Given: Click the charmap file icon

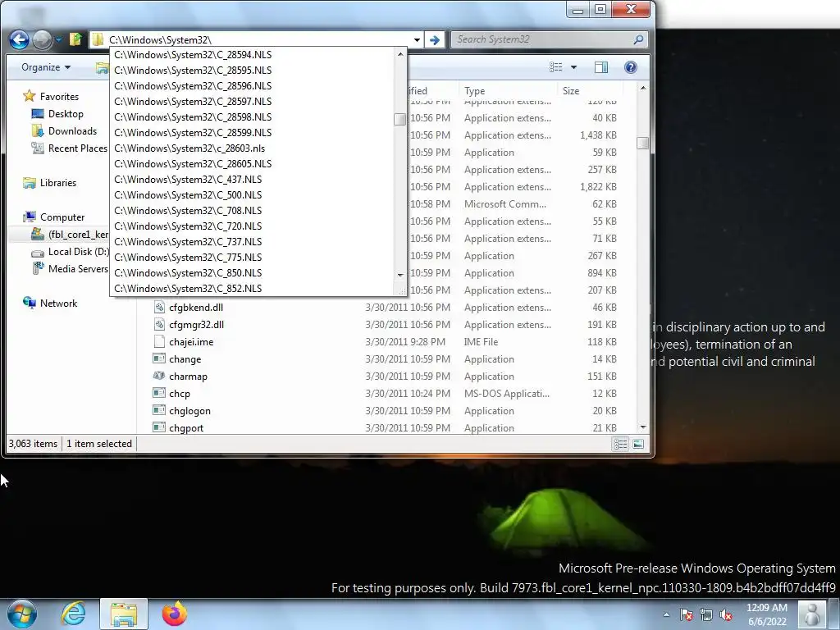Looking at the screenshot, I should (159, 376).
